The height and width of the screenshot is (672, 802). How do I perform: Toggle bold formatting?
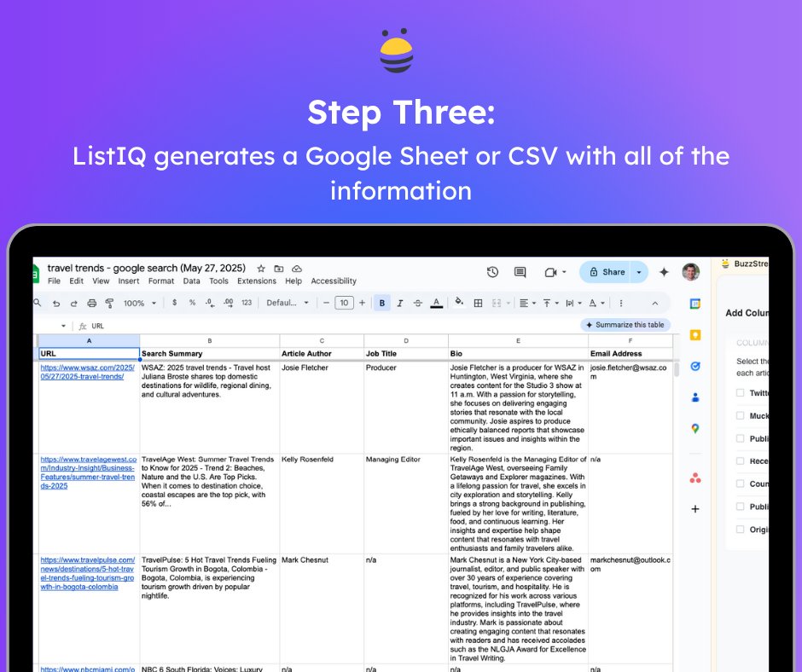pos(382,304)
